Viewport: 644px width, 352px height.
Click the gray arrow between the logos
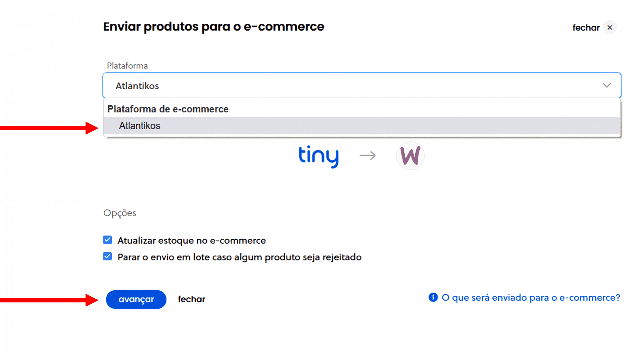click(368, 156)
